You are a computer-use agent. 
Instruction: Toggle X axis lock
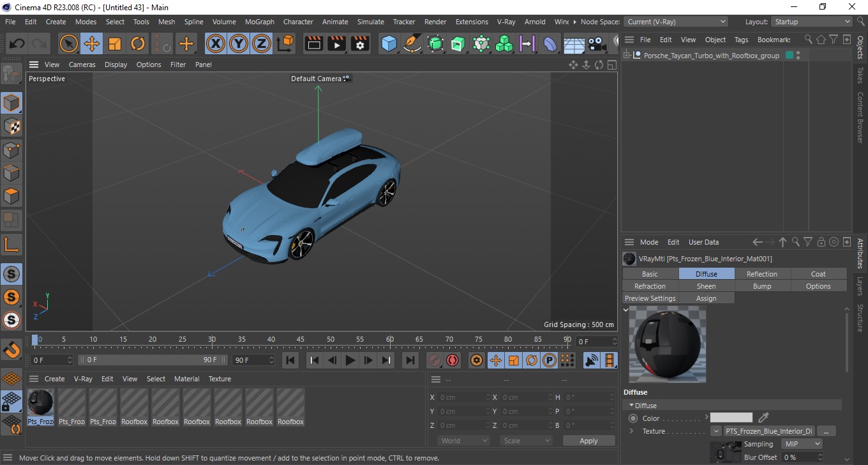tap(216, 44)
